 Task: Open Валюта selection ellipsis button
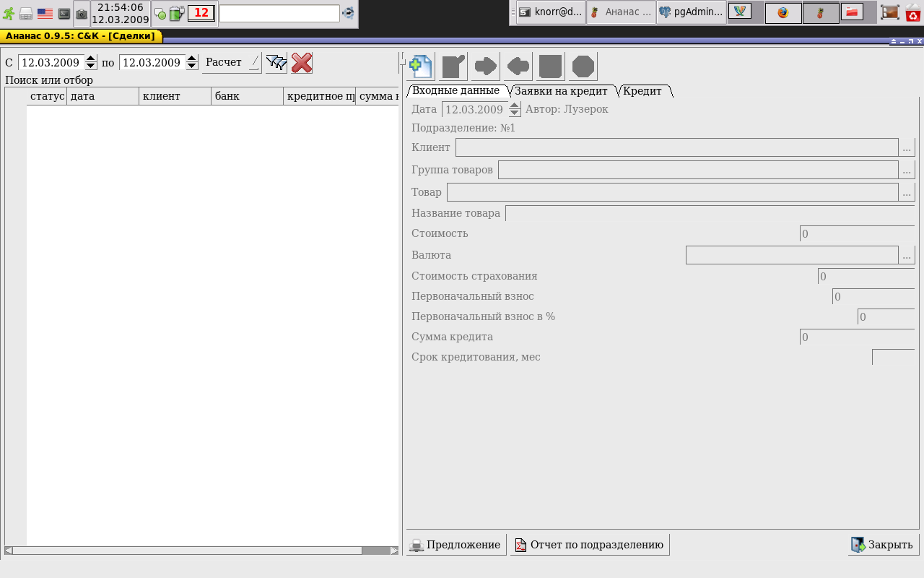tap(907, 255)
